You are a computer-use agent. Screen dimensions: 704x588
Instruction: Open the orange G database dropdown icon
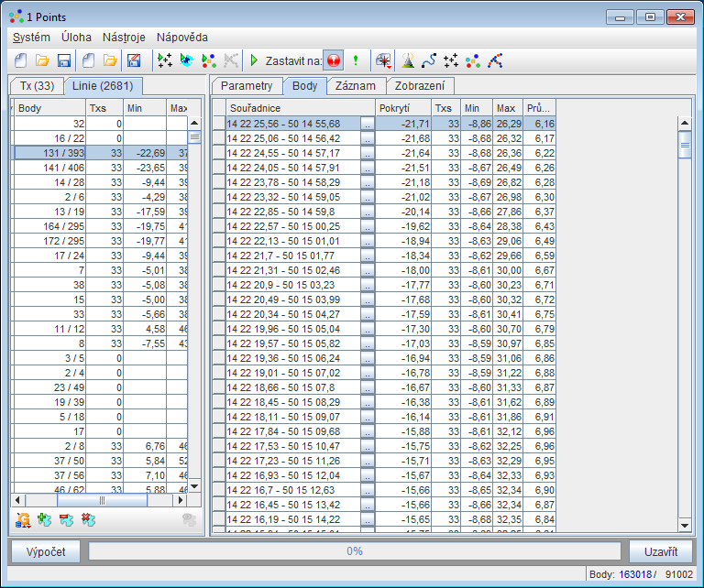click(24, 520)
